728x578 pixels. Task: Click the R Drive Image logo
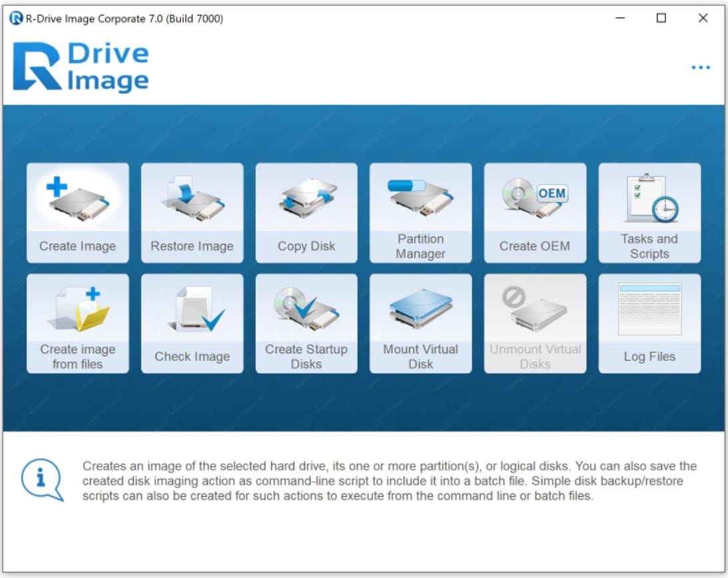click(x=81, y=67)
